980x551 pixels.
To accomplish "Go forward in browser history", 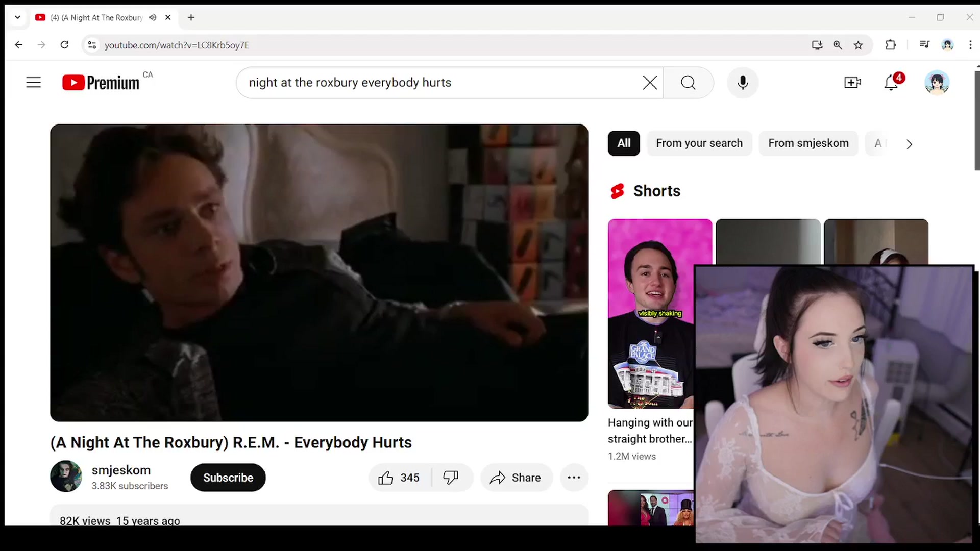I will (41, 45).
